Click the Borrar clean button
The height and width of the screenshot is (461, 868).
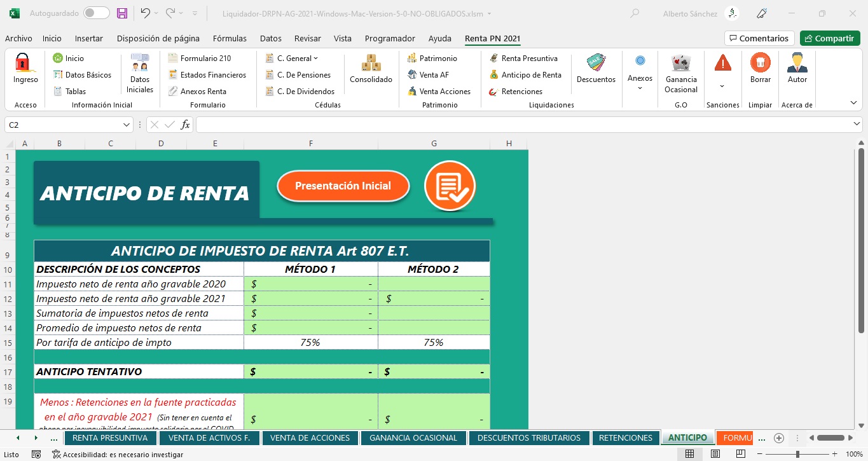point(761,68)
